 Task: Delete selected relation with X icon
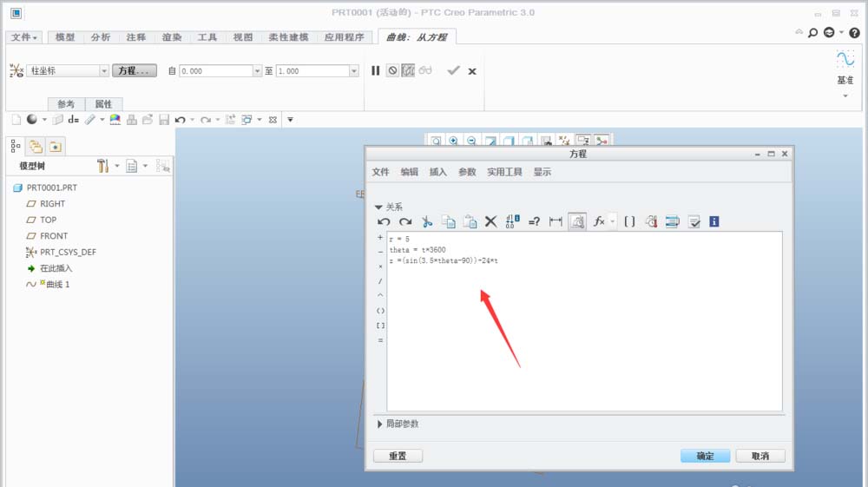point(491,222)
